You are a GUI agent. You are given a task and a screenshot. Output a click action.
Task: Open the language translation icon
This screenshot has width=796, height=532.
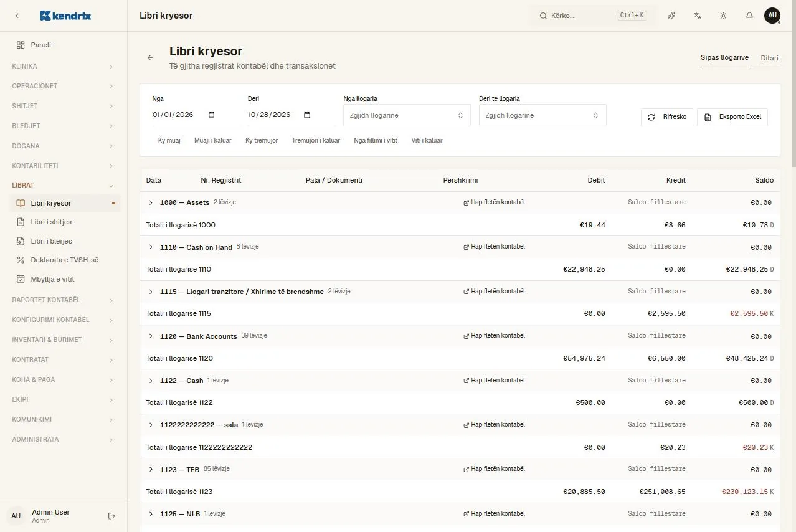coord(698,16)
